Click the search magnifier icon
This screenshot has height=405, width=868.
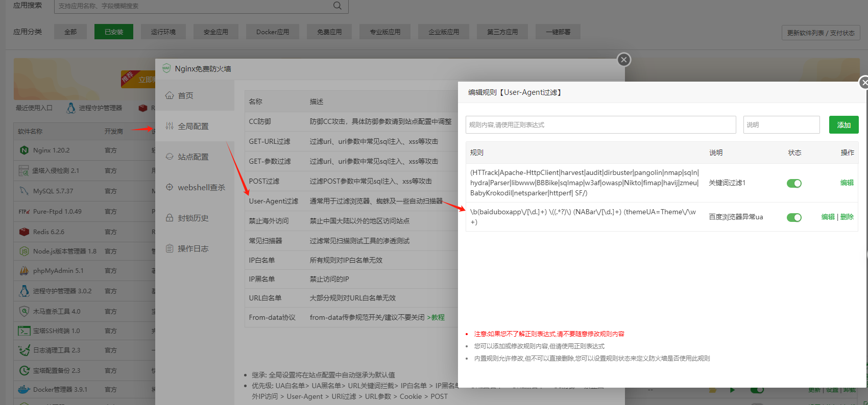tap(337, 6)
